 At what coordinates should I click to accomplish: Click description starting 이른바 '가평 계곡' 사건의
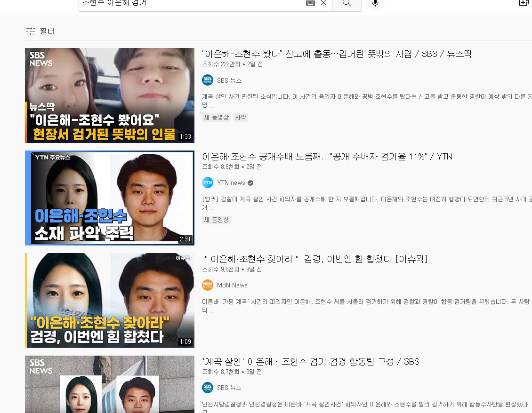pos(366,306)
